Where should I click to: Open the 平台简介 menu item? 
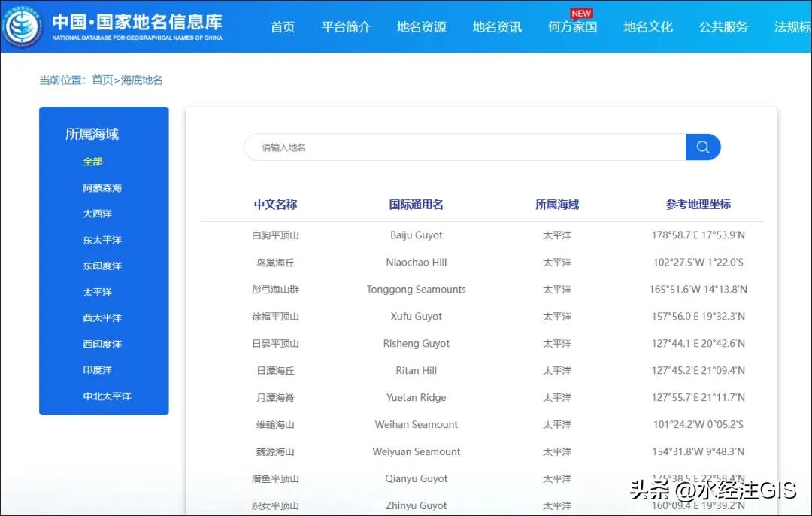click(346, 27)
